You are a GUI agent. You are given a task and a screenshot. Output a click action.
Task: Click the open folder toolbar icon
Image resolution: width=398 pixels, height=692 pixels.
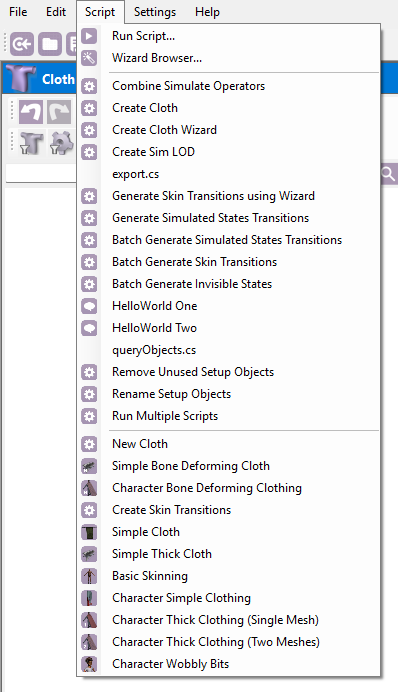click(x=50, y=44)
